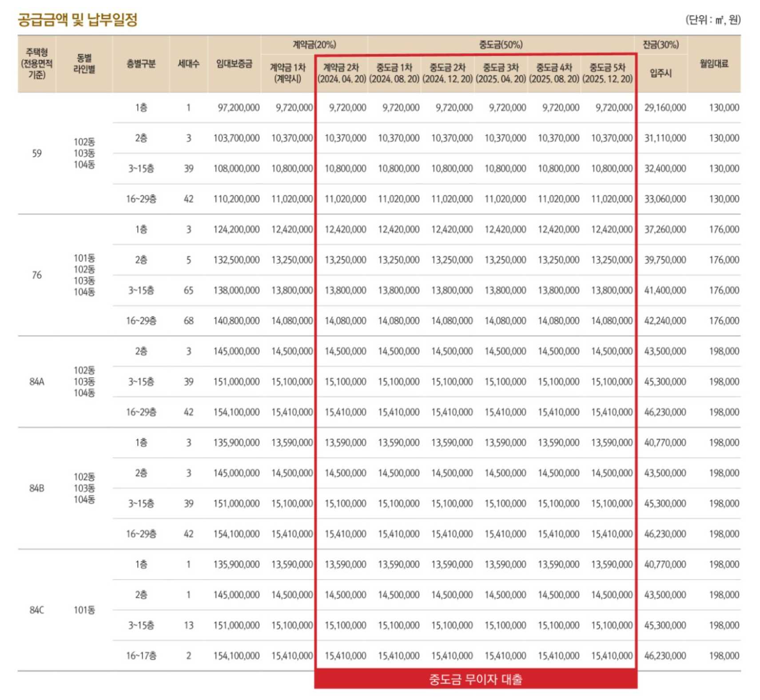760x700 pixels.
Task: Select housing type cell 84A
Action: (37, 382)
